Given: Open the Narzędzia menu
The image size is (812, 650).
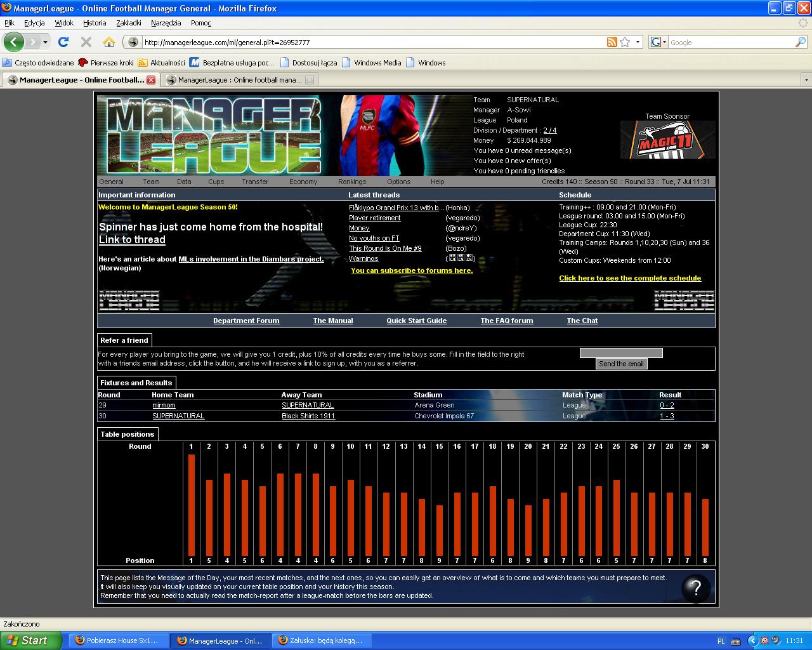Looking at the screenshot, I should [166, 23].
